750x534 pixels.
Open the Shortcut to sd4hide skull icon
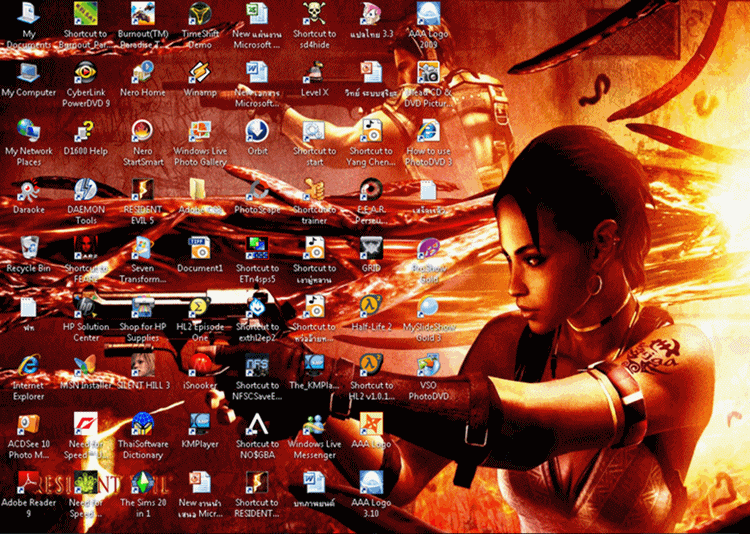click(x=314, y=13)
